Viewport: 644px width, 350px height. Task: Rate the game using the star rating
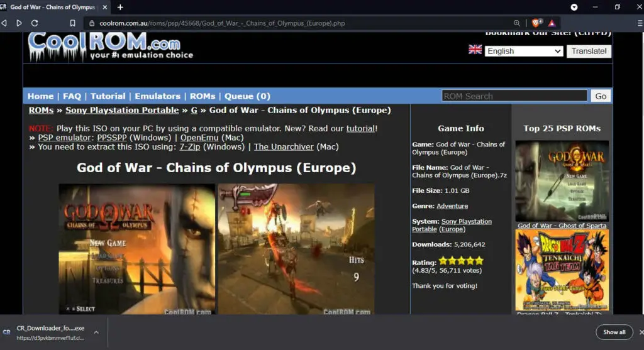point(461,261)
